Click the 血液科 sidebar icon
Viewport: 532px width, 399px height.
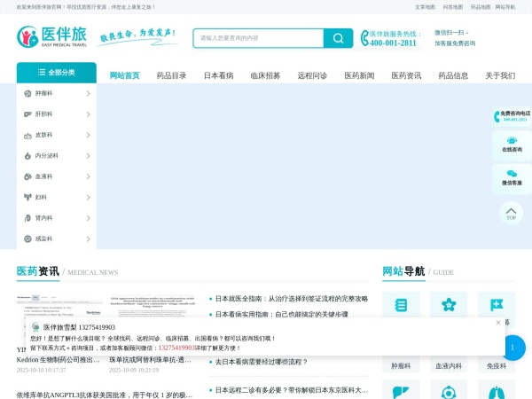27,176
